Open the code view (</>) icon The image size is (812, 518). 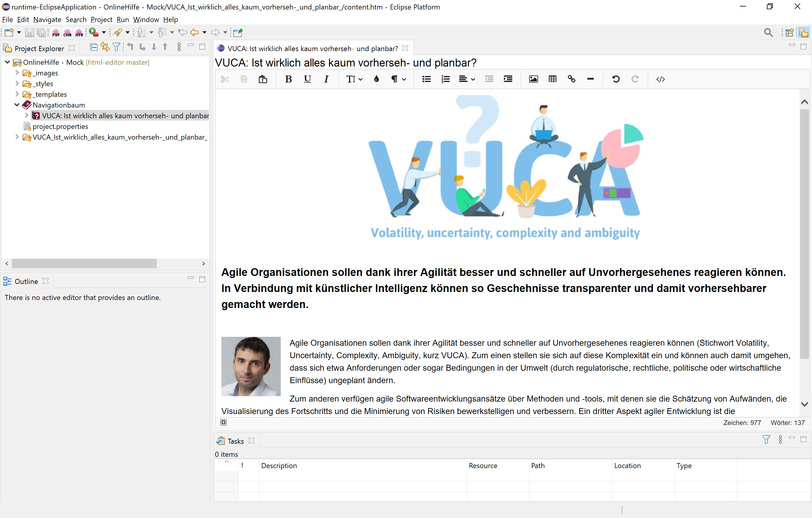click(x=660, y=79)
